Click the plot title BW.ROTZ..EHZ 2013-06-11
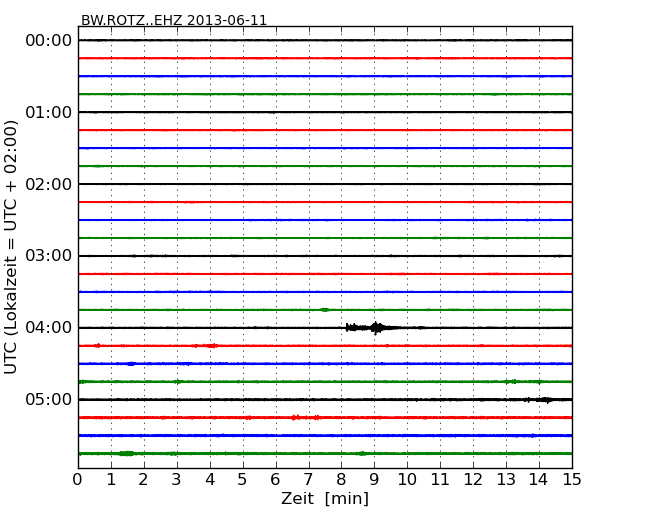Image resolution: width=650 pixels, height=520 pixels. coord(174,20)
